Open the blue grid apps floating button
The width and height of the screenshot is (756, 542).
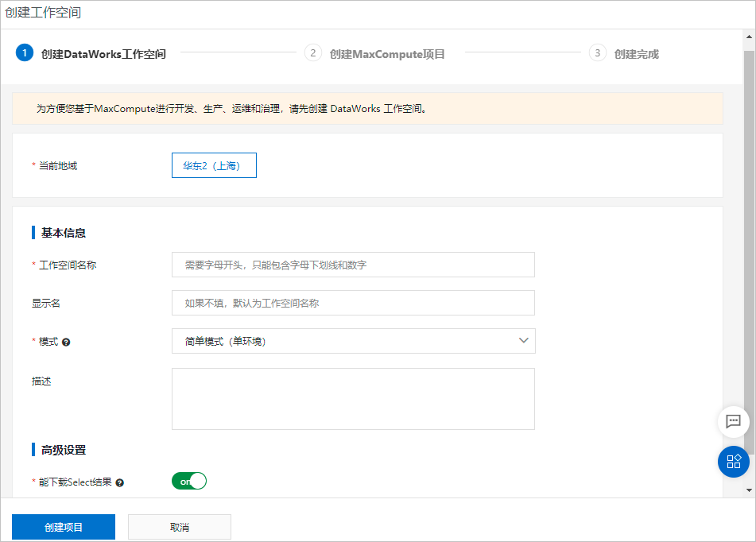click(x=733, y=462)
